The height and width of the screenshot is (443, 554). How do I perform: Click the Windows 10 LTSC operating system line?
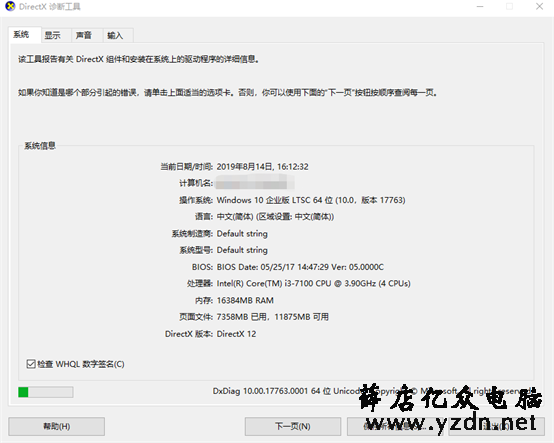[311, 200]
